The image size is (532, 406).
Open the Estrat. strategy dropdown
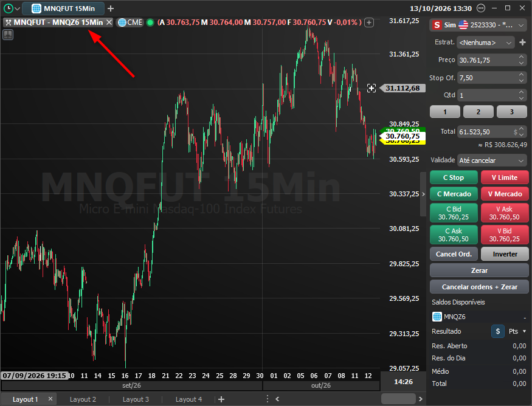[486, 43]
